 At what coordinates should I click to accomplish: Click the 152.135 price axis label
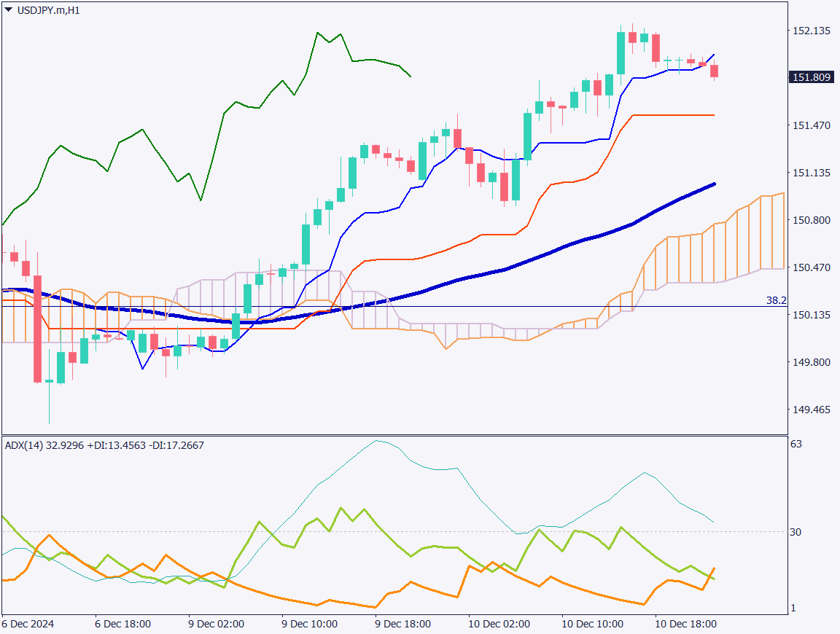point(812,31)
